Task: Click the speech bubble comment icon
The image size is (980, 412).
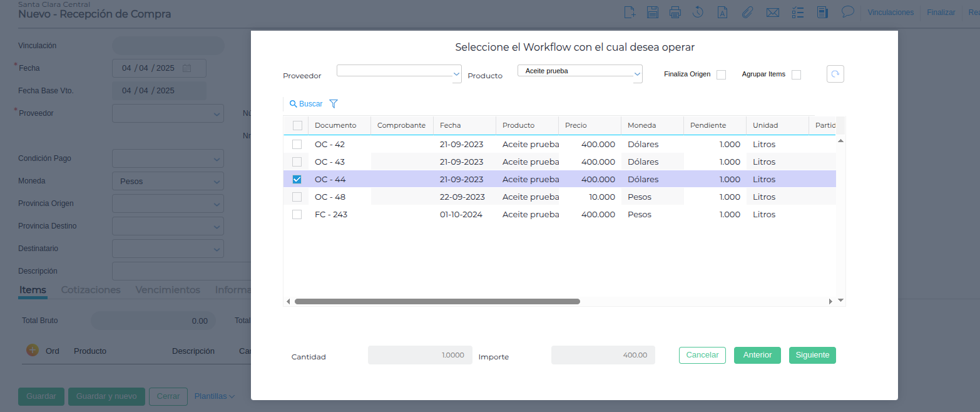Action: pos(848,12)
